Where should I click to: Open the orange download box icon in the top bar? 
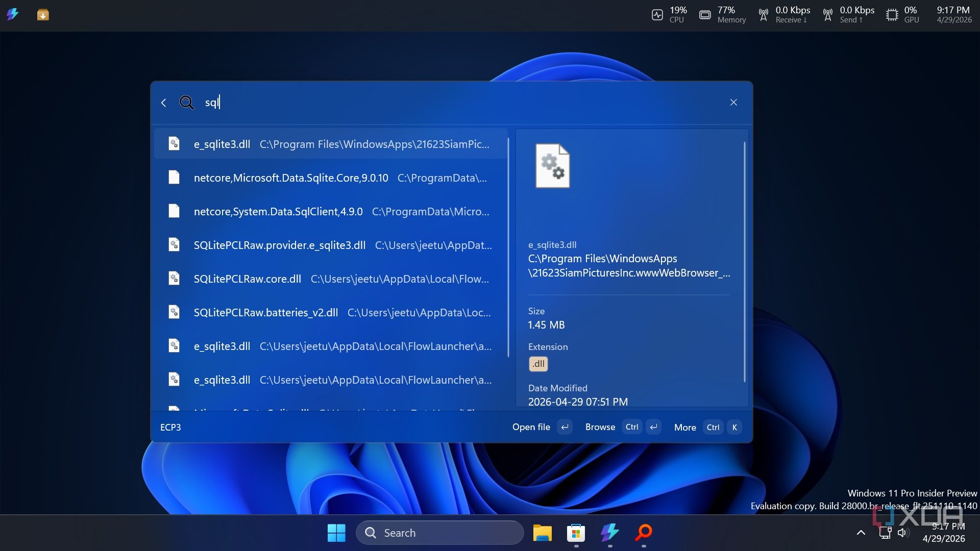(x=43, y=15)
